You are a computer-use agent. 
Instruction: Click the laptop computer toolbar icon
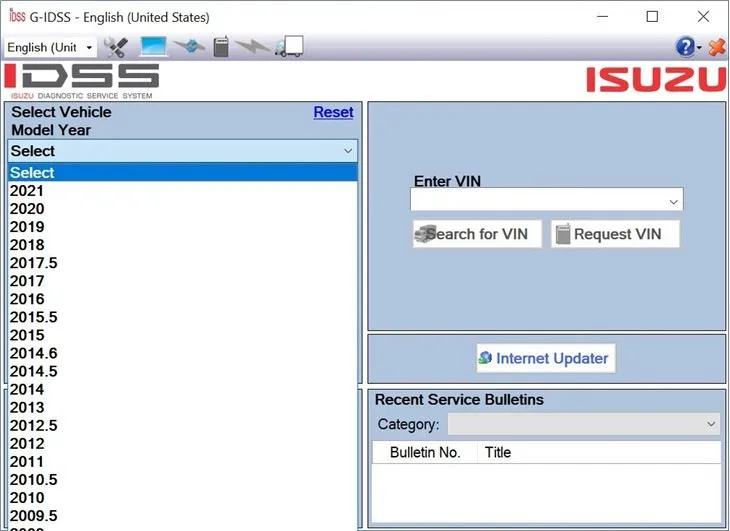click(154, 47)
